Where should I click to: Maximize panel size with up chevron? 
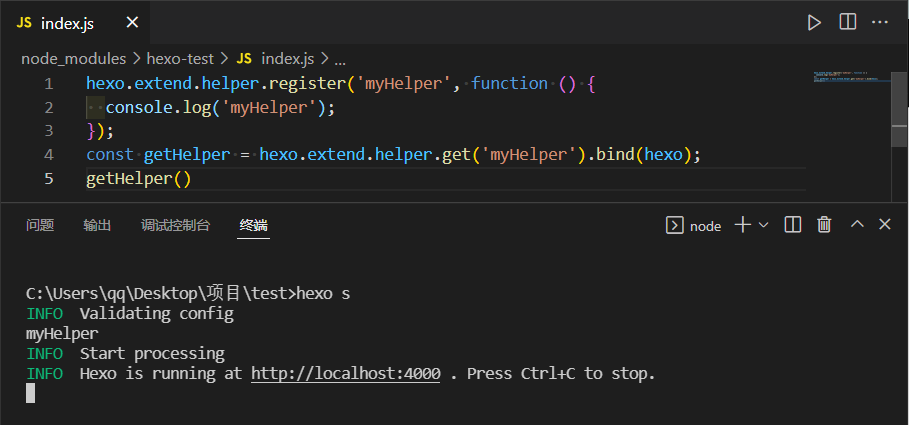857,225
